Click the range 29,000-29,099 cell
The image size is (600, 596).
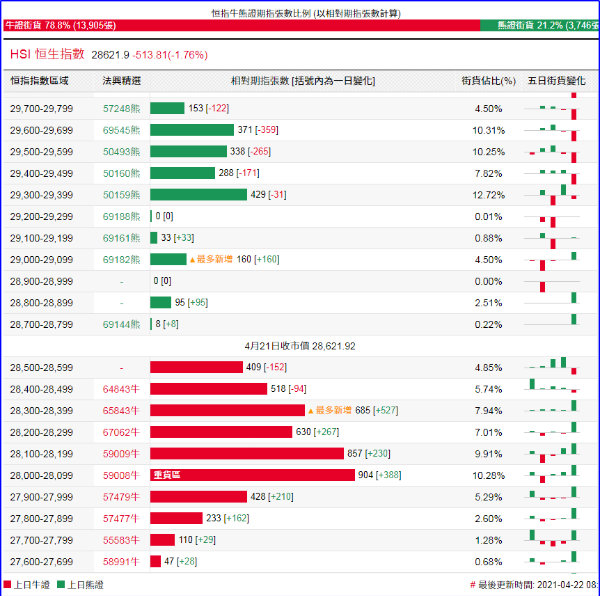[41, 260]
